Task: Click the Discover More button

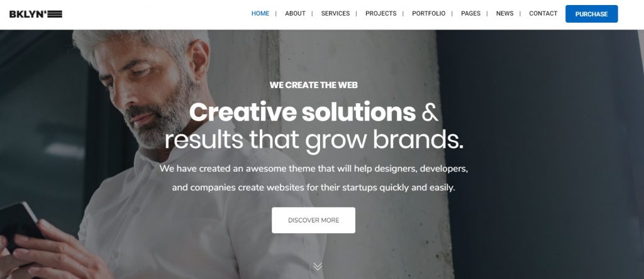Action: click(x=313, y=221)
